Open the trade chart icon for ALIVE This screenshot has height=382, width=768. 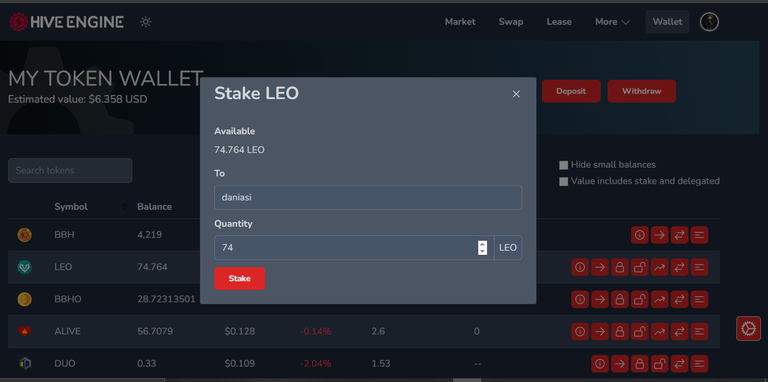[x=659, y=332]
